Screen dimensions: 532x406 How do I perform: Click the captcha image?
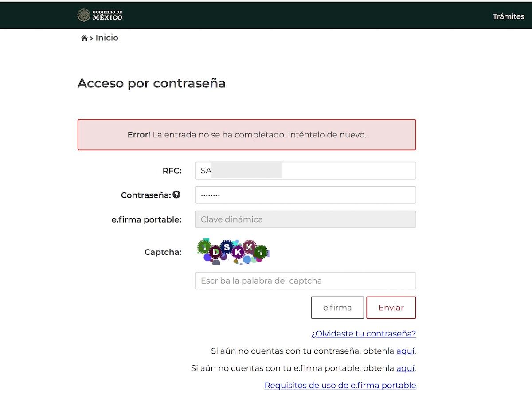click(x=233, y=252)
